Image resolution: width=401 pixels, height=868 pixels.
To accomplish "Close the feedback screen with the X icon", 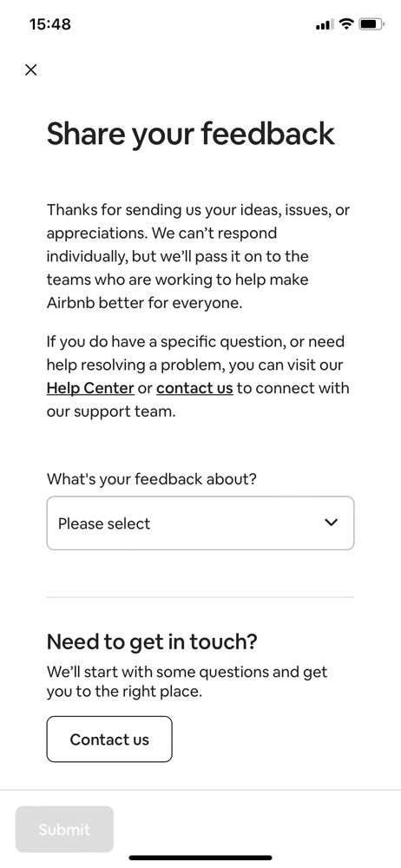I will (x=31, y=69).
